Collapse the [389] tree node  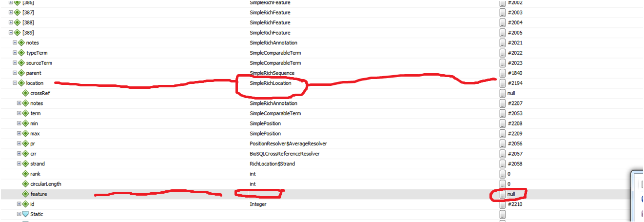(x=11, y=33)
